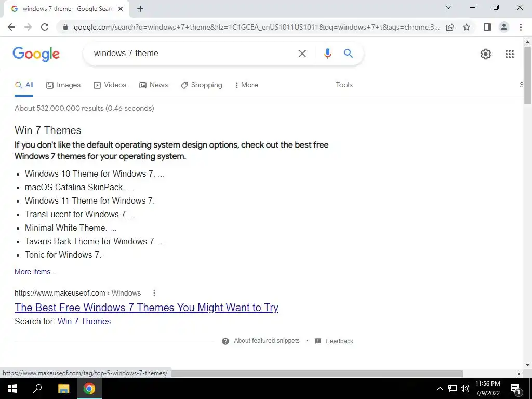Click the address bar URL
Viewport: 532px width, 399px height.
coord(257,27)
